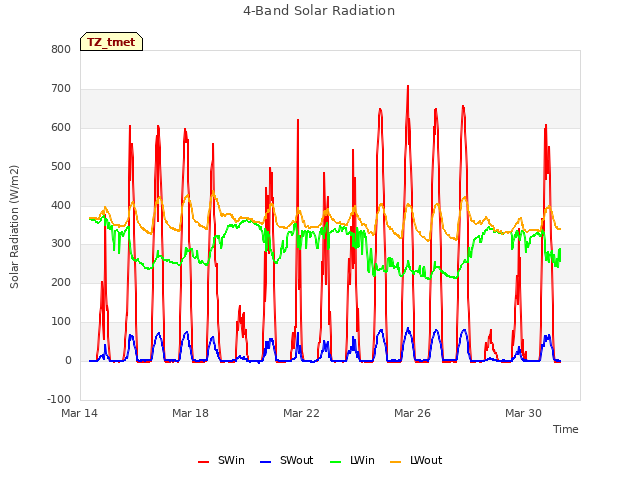Click the Mar 30 x-axis label
Screen dimensions: 640x480
click(523, 413)
